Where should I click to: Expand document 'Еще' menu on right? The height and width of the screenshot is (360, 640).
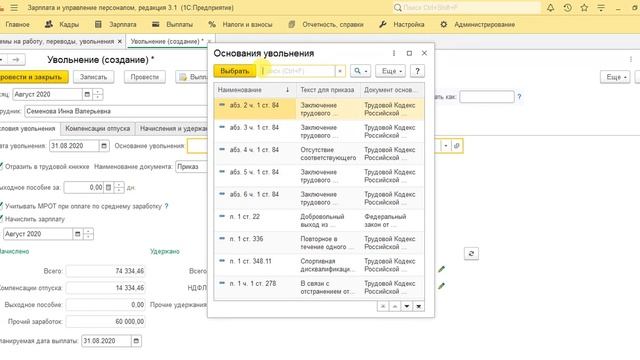coord(615,77)
